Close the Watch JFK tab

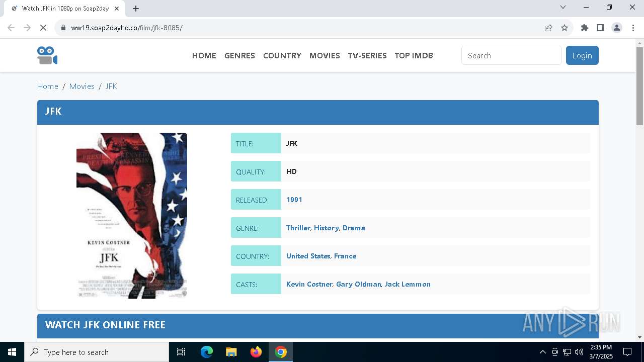[117, 8]
